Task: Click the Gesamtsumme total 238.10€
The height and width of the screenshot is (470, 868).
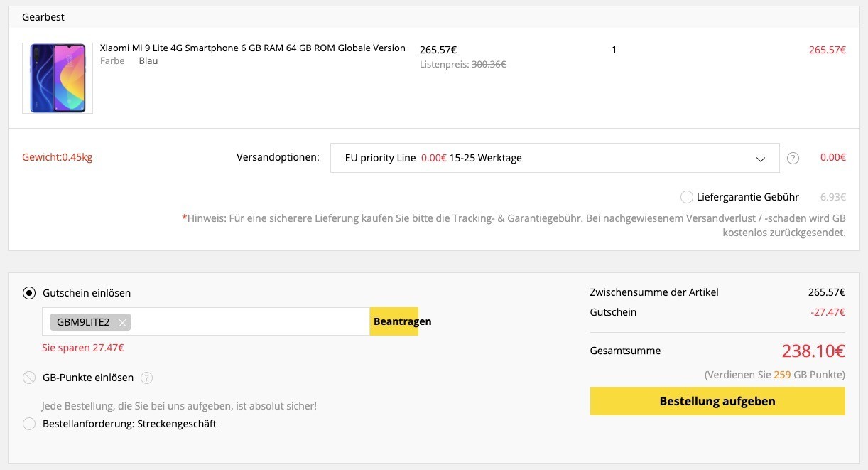Action: [813, 351]
